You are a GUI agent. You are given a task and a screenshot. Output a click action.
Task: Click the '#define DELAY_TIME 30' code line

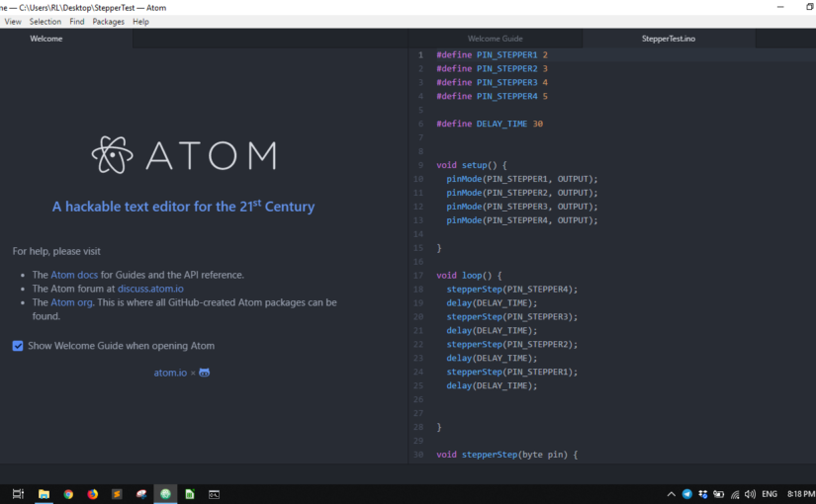490,124
